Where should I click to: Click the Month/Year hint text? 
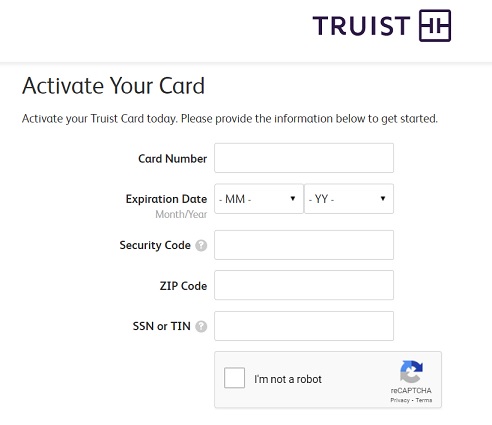click(181, 214)
